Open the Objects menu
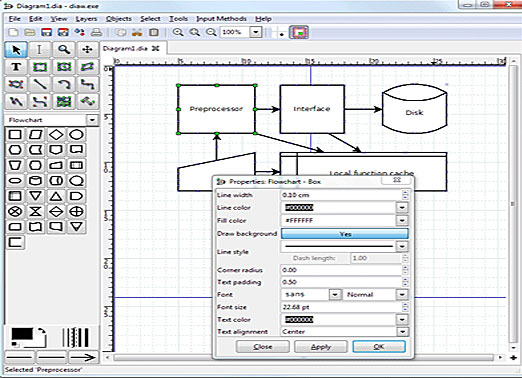 pyautogui.click(x=118, y=19)
